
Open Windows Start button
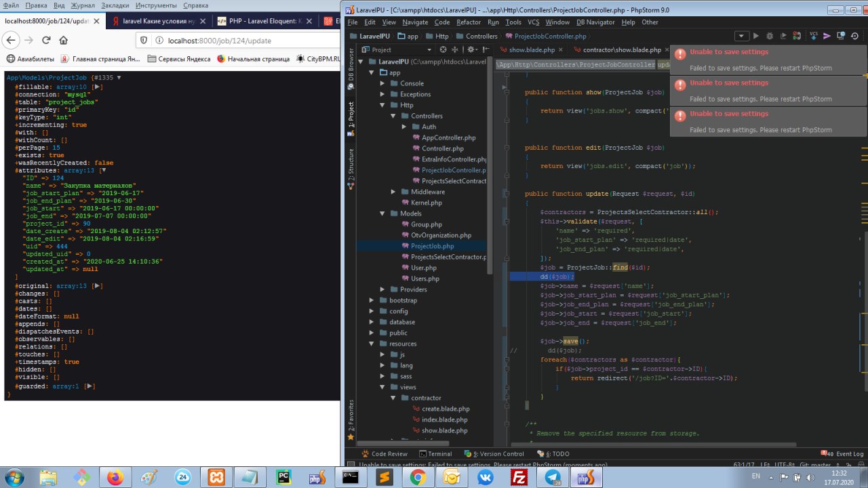point(14,478)
